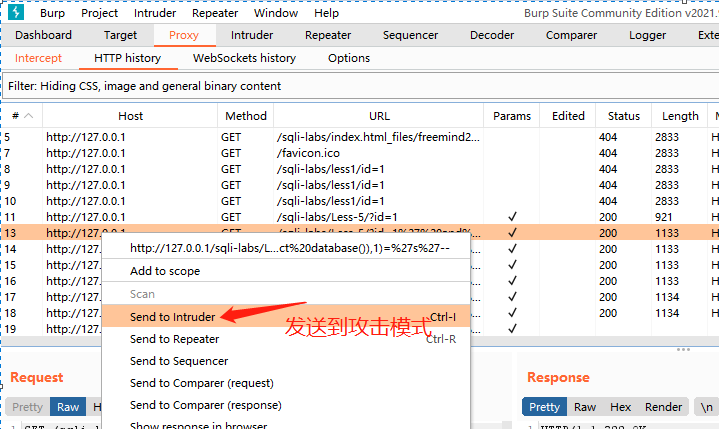The height and width of the screenshot is (429, 719).
Task: Sort by the Length column header
Action: tap(680, 116)
